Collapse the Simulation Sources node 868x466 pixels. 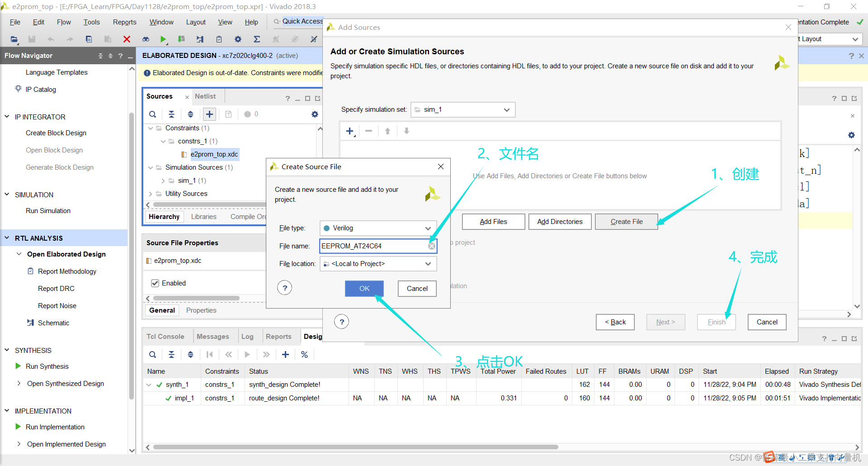[x=151, y=167]
